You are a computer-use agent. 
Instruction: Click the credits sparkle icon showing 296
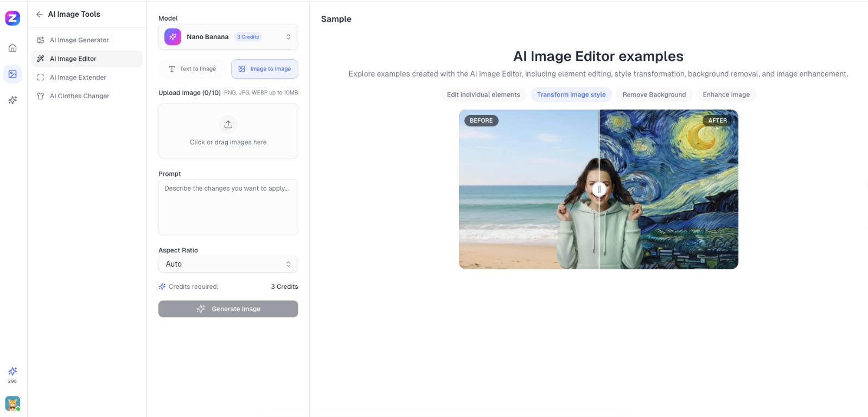[12, 371]
